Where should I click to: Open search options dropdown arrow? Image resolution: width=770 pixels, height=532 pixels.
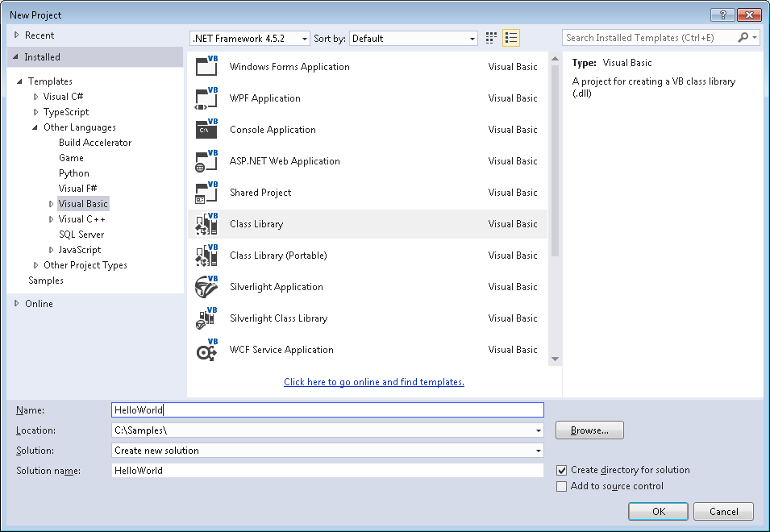755,37
